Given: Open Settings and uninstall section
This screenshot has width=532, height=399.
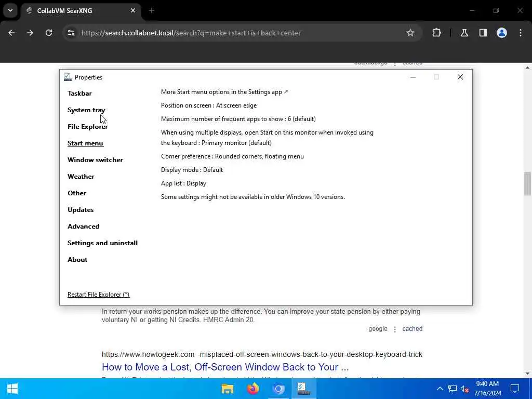Looking at the screenshot, I should coord(102,243).
